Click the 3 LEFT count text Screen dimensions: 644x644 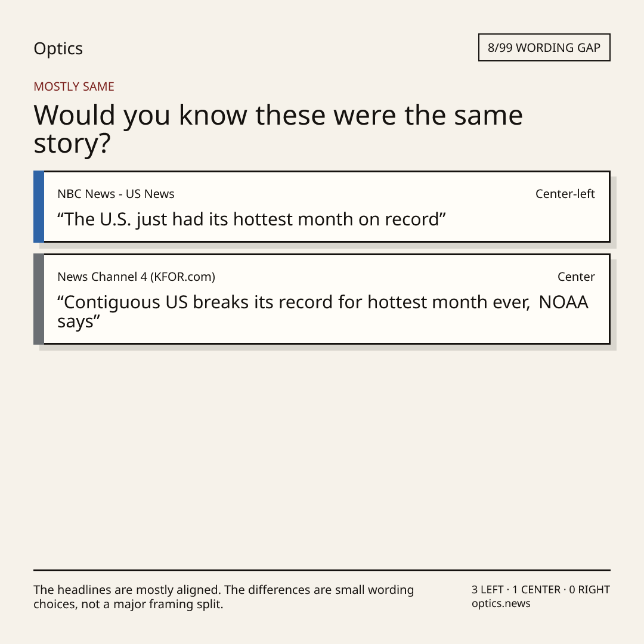tap(488, 590)
